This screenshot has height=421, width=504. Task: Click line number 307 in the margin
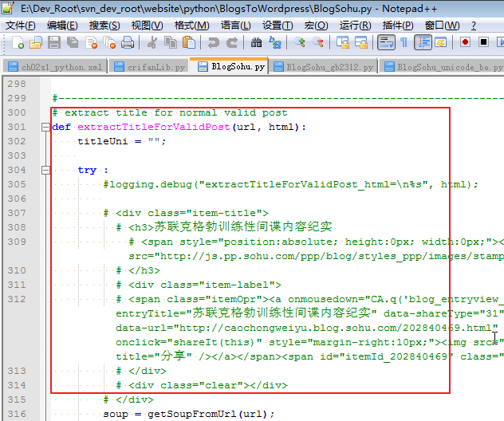(x=16, y=214)
